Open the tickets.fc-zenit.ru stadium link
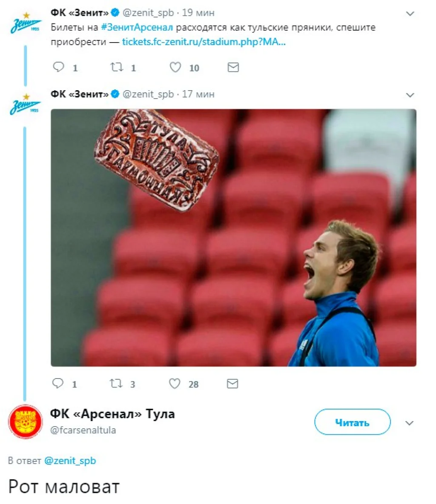The image size is (436, 504). coord(204,42)
